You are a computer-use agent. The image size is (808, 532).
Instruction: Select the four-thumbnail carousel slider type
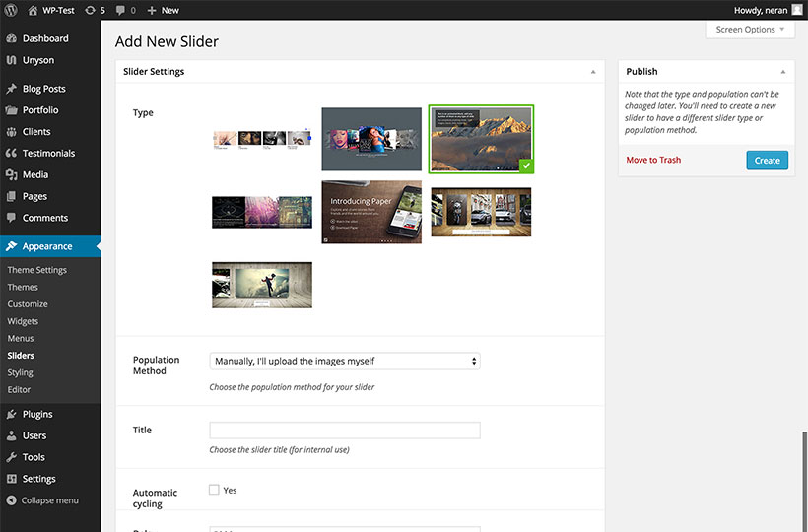(262, 139)
